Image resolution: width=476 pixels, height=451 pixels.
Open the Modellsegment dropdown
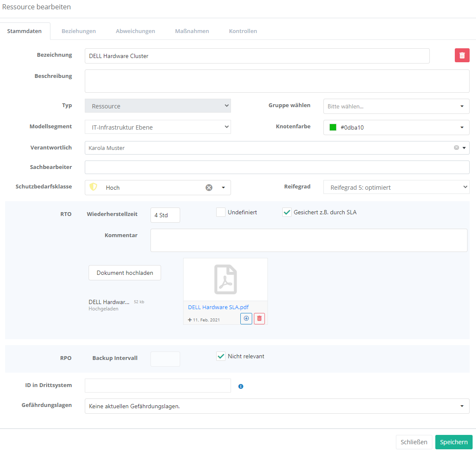point(158,127)
